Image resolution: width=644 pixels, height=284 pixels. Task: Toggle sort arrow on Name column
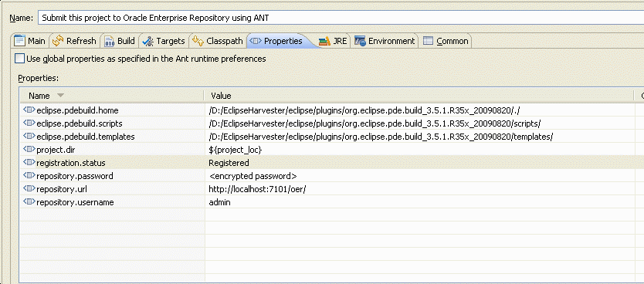coord(60,95)
